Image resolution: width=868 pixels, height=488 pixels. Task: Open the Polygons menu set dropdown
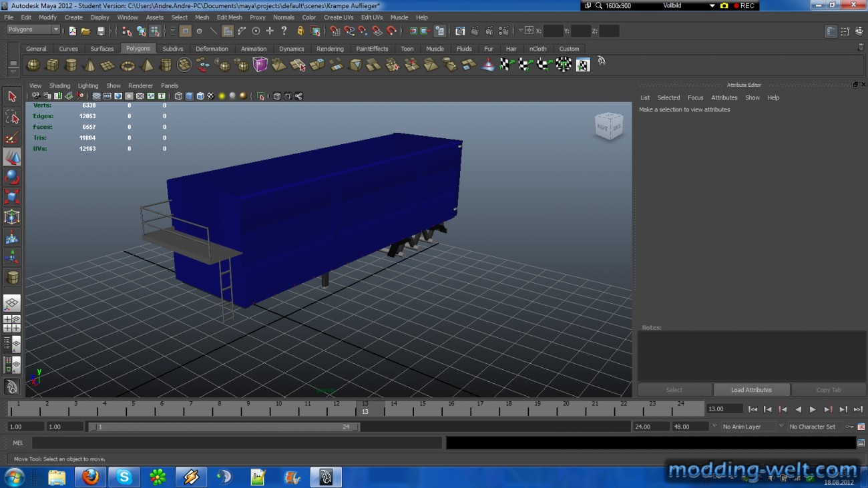pos(33,29)
